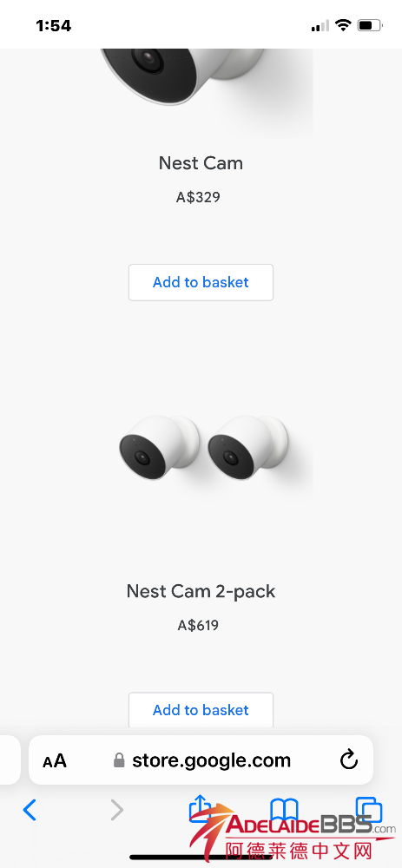This screenshot has height=868, width=402.
Task: Tap the Safari back arrow
Action: (x=30, y=811)
